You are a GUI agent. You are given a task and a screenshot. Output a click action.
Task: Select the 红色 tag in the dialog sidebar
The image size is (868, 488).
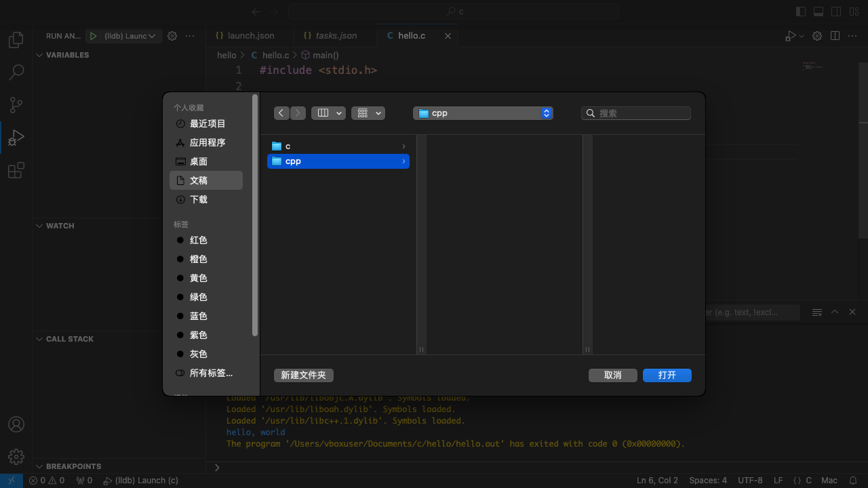[206, 240]
